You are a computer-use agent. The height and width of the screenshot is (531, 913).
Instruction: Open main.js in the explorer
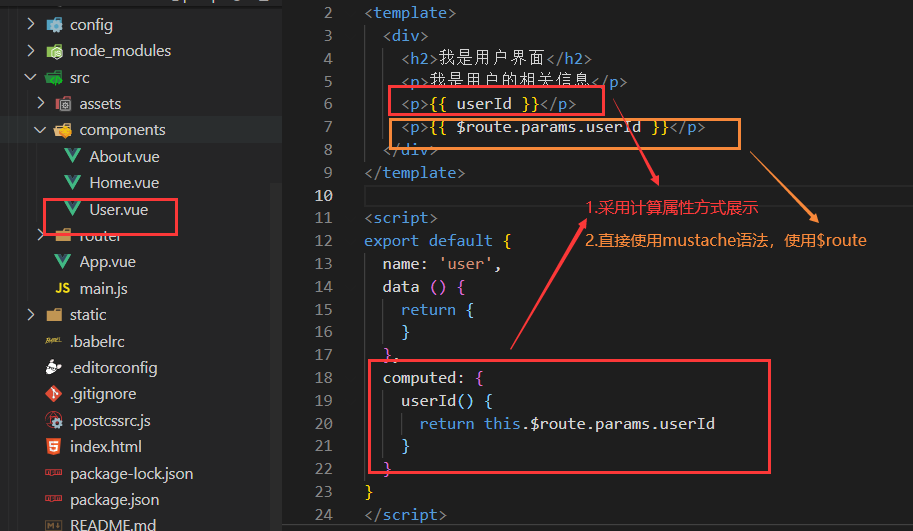click(104, 289)
